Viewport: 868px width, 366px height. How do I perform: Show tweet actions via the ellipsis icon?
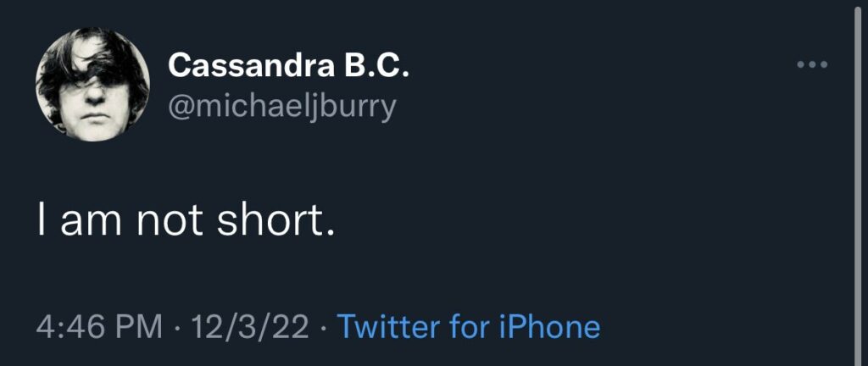pyautogui.click(x=812, y=65)
